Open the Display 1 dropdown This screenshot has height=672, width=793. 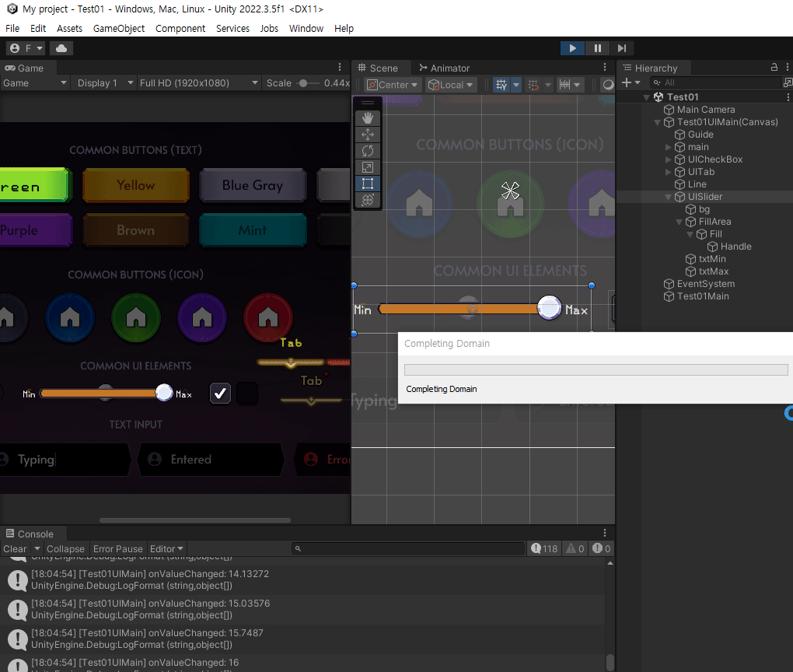tap(105, 83)
